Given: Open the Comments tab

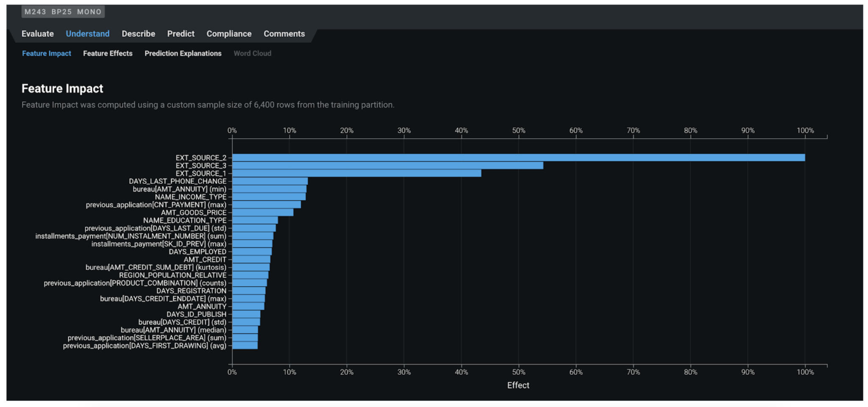Looking at the screenshot, I should pos(284,34).
